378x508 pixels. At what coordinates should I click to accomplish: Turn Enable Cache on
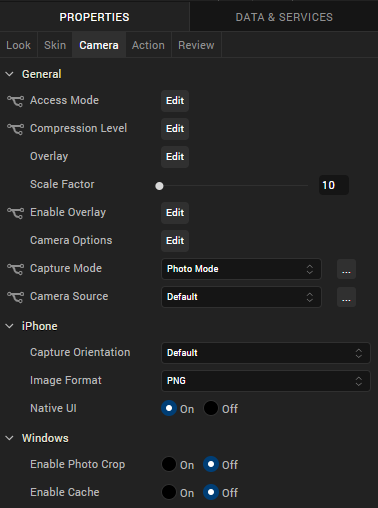169,492
